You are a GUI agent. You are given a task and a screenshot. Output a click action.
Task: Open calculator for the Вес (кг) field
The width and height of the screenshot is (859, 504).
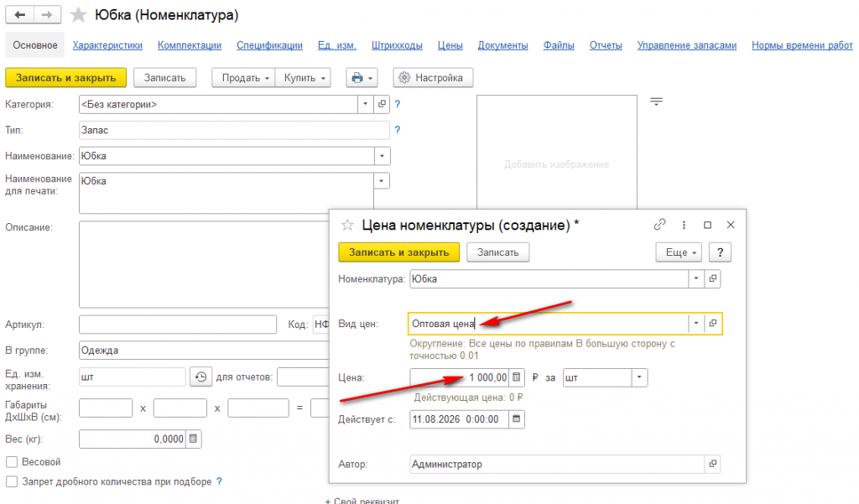(x=194, y=439)
